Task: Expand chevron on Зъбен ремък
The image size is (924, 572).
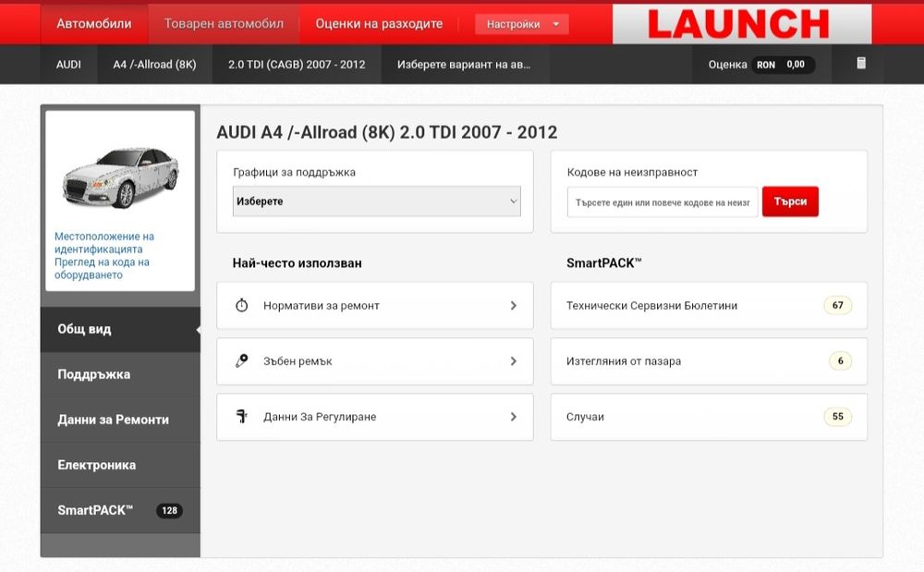Action: click(x=513, y=361)
